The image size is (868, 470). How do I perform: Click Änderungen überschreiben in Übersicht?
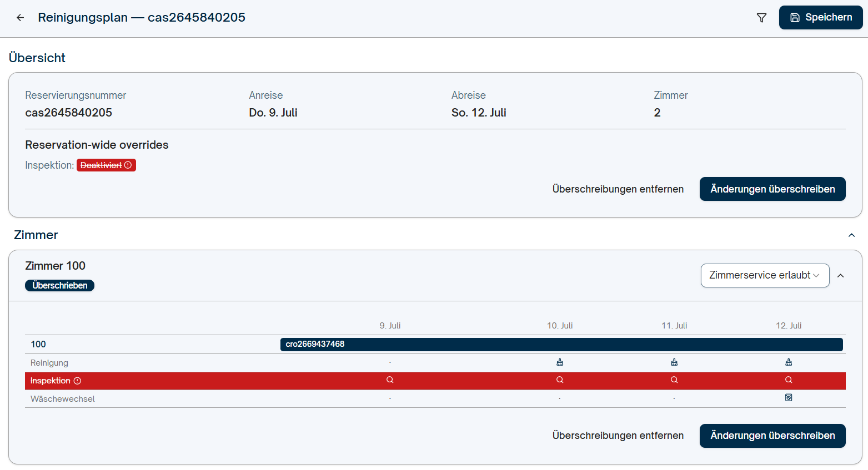click(x=772, y=189)
